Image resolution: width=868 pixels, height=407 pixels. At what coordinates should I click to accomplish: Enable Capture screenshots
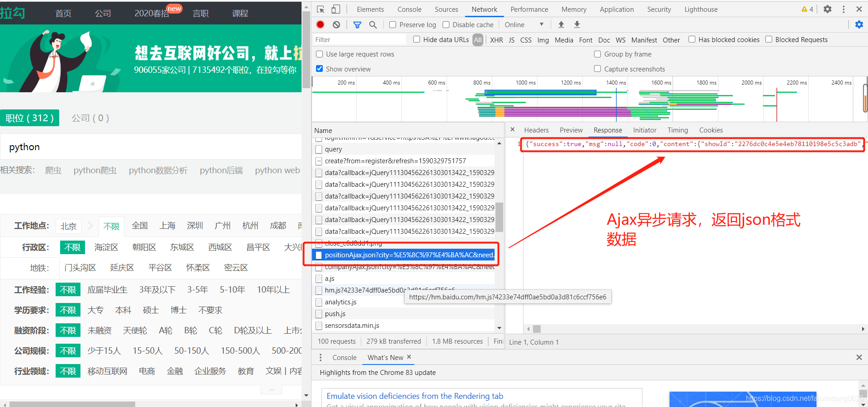click(597, 69)
